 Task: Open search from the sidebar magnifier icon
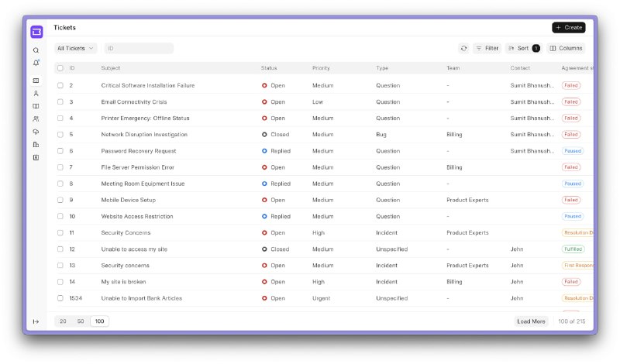(36, 50)
